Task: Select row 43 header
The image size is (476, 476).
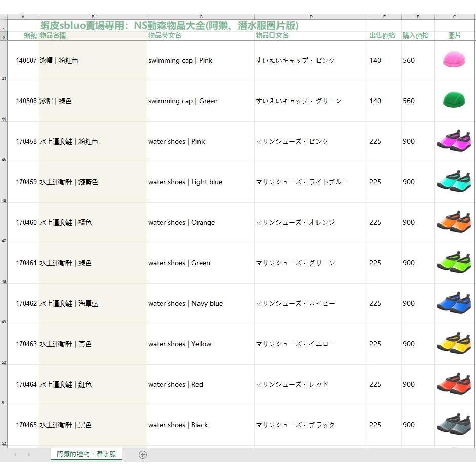Action: pyautogui.click(x=4, y=60)
